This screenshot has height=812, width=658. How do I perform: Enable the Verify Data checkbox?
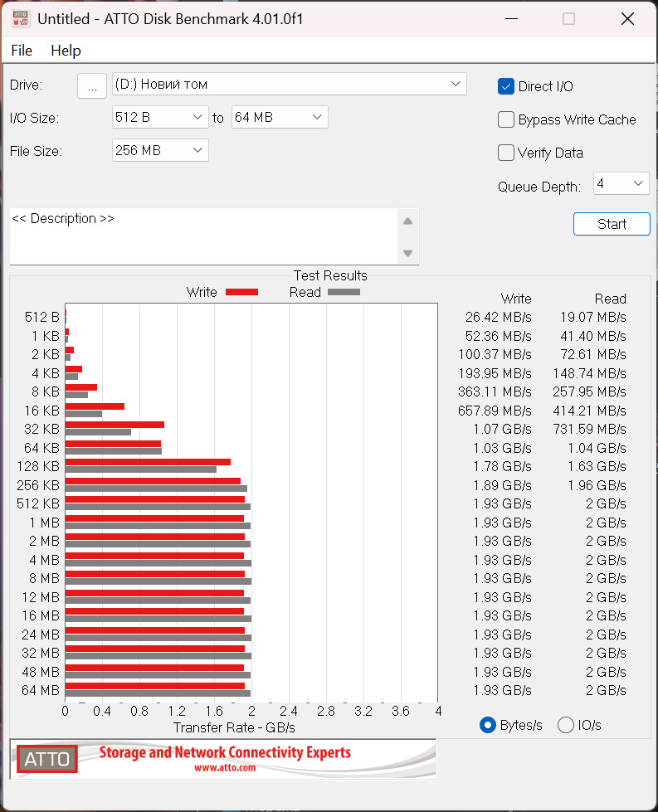pyautogui.click(x=505, y=153)
